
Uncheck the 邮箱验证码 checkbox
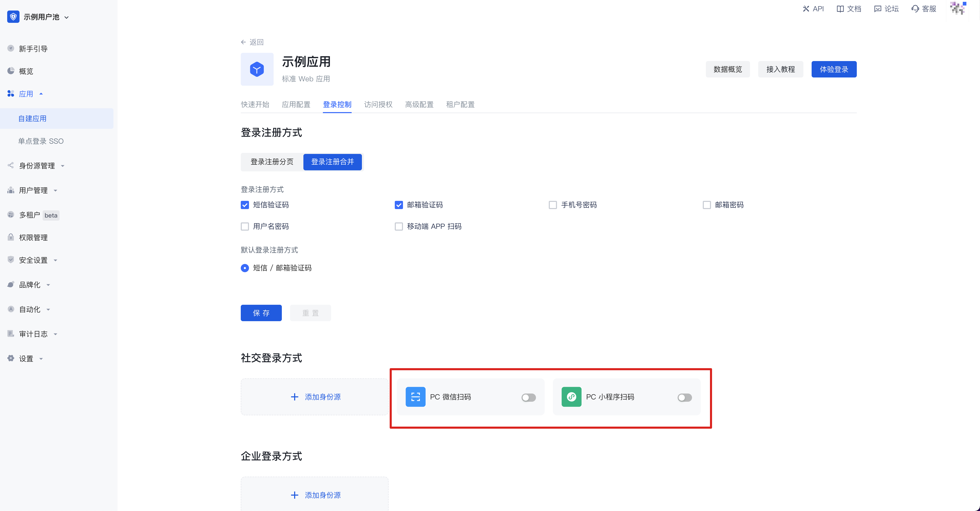click(x=399, y=205)
